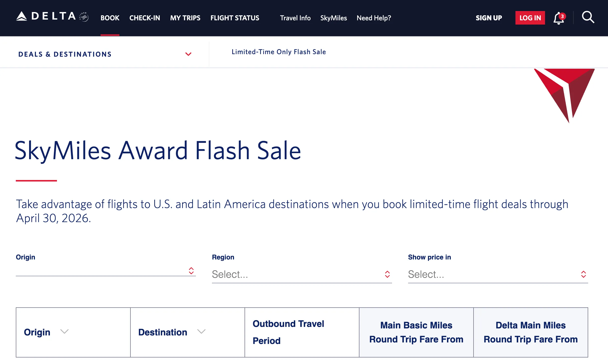Click the SIGN UP link
The width and height of the screenshot is (608, 364).
coord(489,18)
